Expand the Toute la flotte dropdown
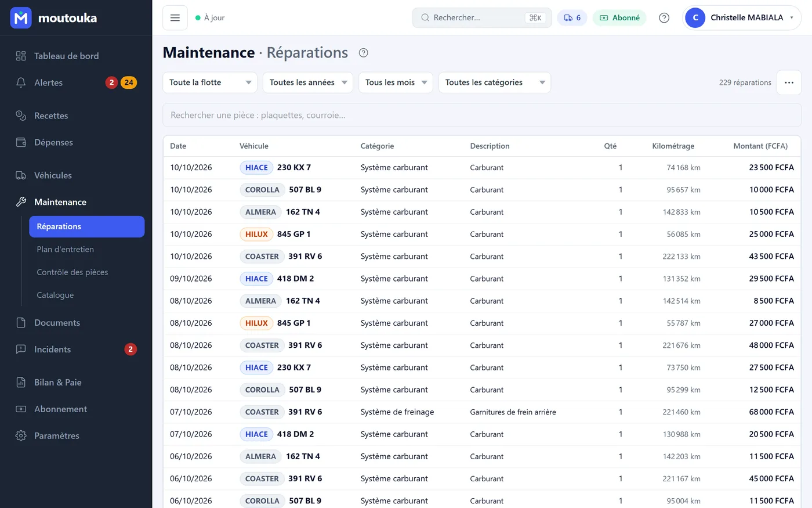Screen dimensions: 812x508 click(210, 82)
